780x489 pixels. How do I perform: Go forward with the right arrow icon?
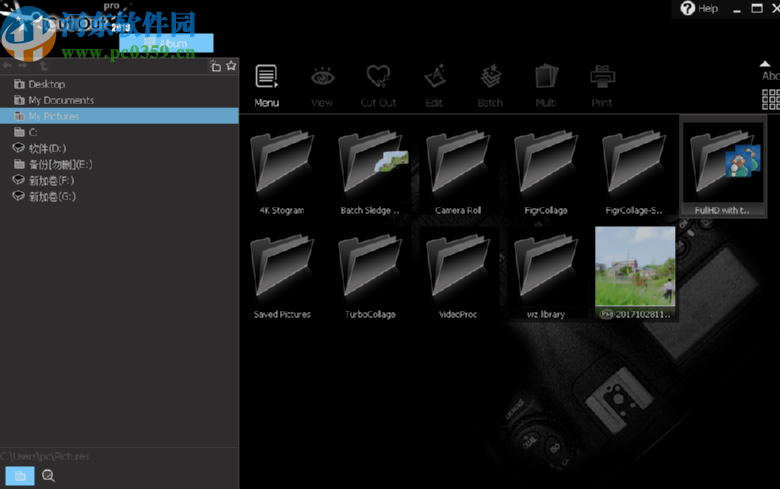point(23,66)
